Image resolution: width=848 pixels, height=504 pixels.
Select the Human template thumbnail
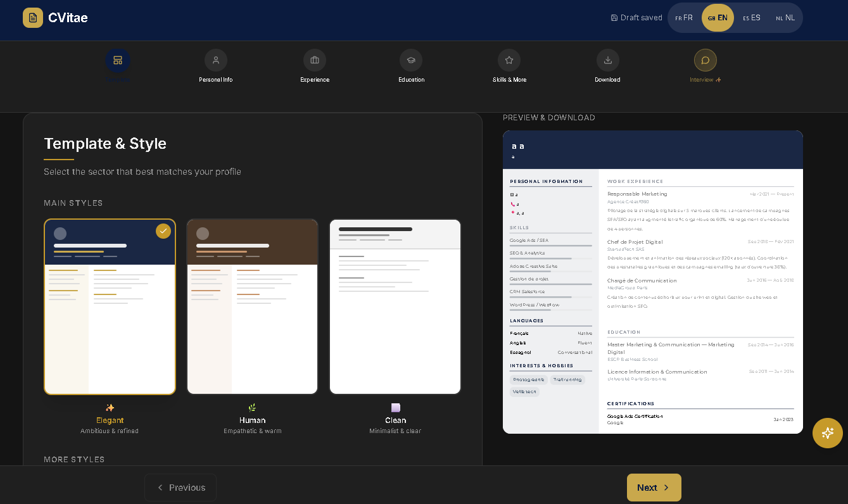pos(253,307)
